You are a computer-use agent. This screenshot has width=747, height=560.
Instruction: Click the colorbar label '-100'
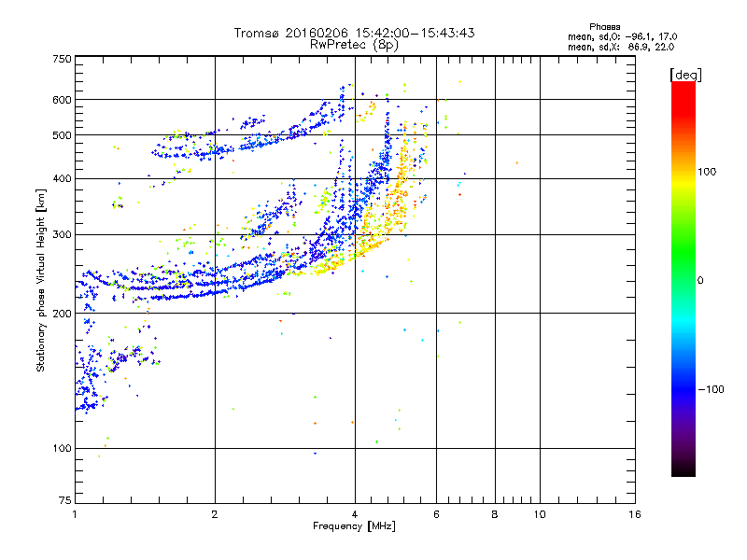(712, 389)
